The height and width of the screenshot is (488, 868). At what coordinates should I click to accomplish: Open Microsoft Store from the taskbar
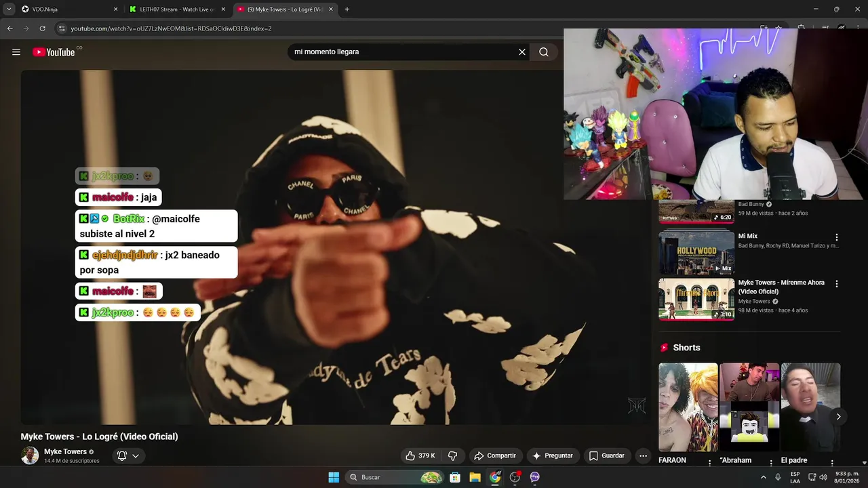(x=455, y=477)
